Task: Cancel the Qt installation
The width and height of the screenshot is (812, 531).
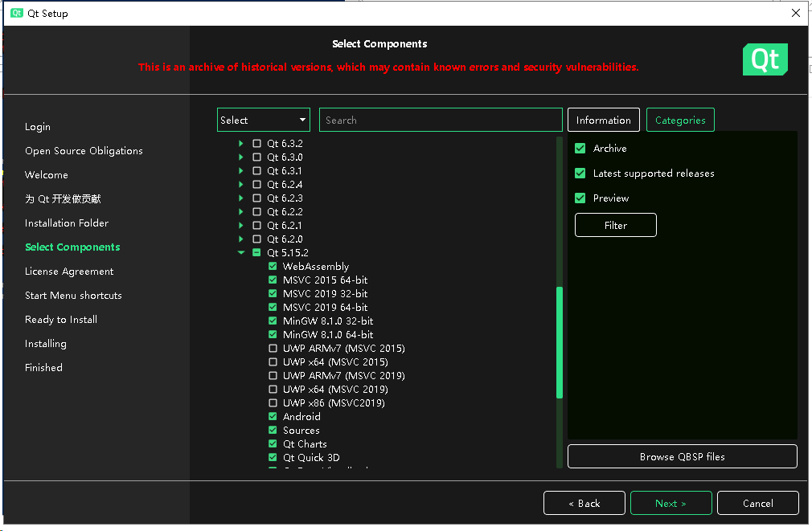Action: (757, 503)
